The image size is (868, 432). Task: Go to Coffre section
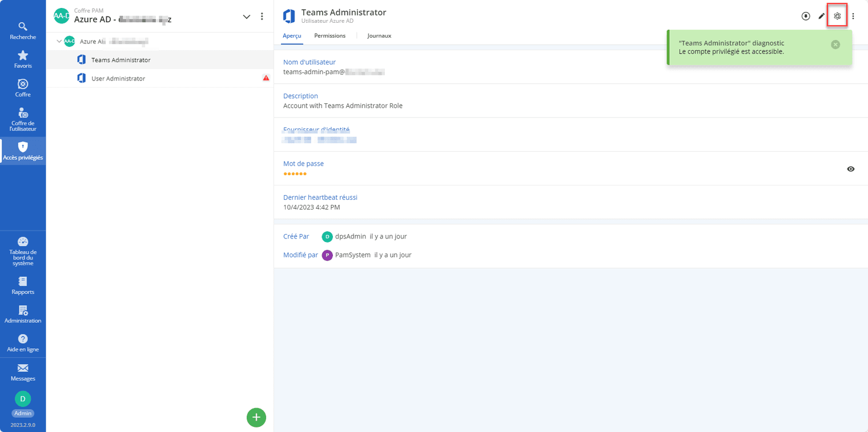23,88
